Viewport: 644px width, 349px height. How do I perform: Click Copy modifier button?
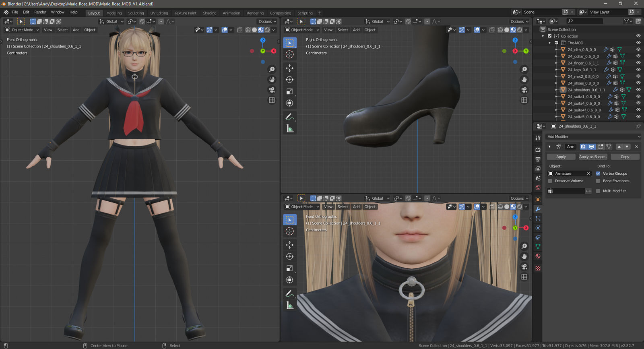pos(625,157)
